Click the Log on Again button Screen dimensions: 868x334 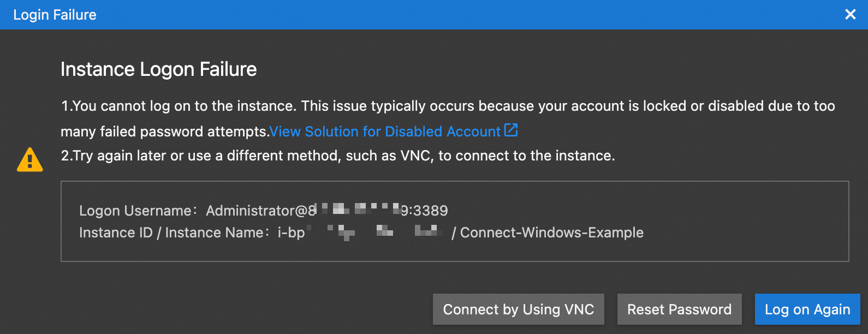tap(807, 309)
